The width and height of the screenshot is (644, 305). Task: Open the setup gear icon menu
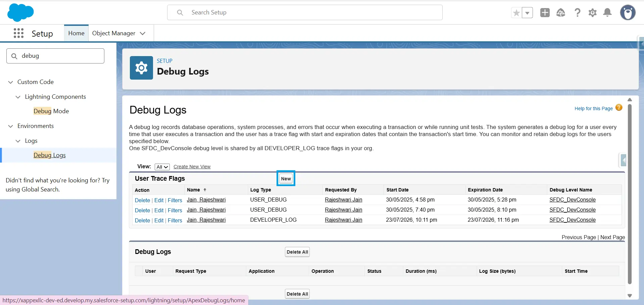click(x=593, y=12)
